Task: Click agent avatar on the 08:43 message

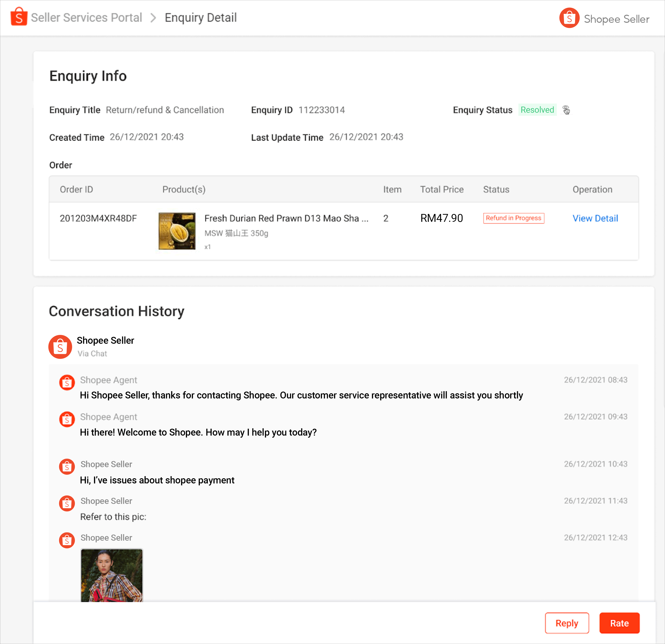Action: coord(67,382)
